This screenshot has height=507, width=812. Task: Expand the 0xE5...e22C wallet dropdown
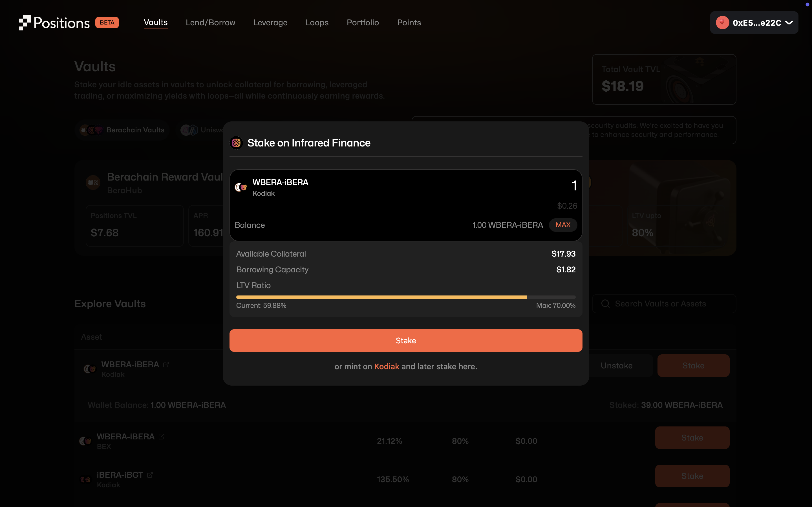pos(789,23)
